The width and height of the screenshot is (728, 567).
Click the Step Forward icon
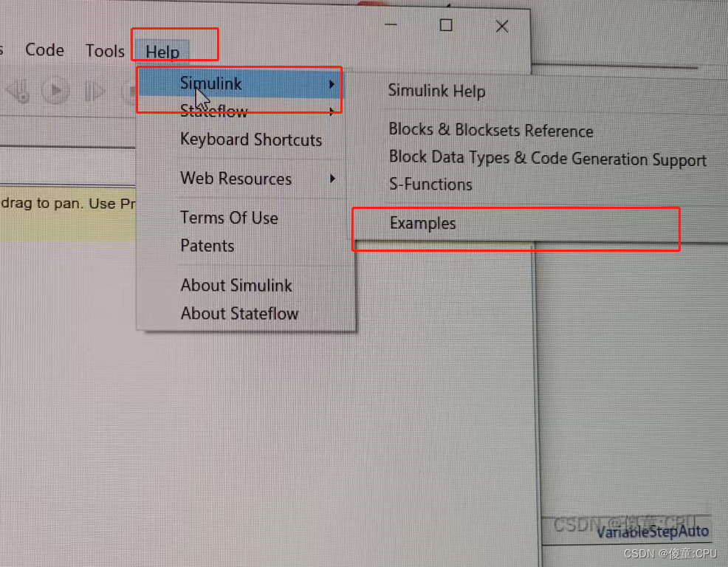[95, 91]
